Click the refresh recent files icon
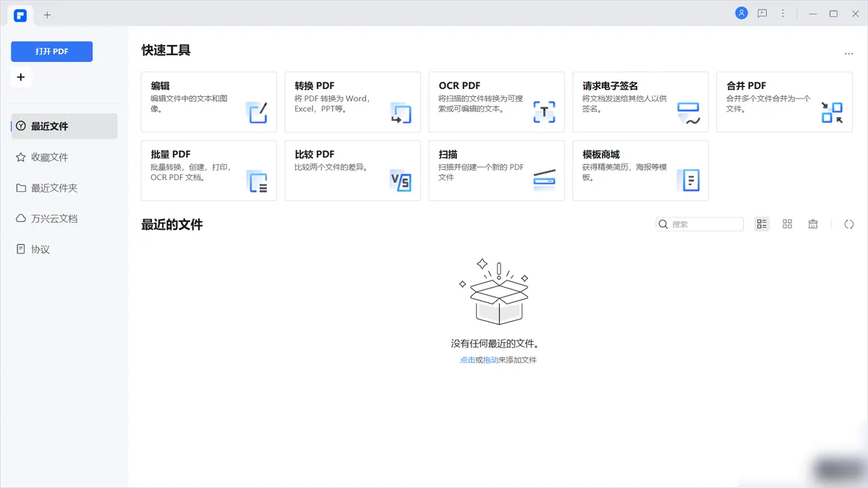Screen dimensions: 868x488 click(849, 224)
